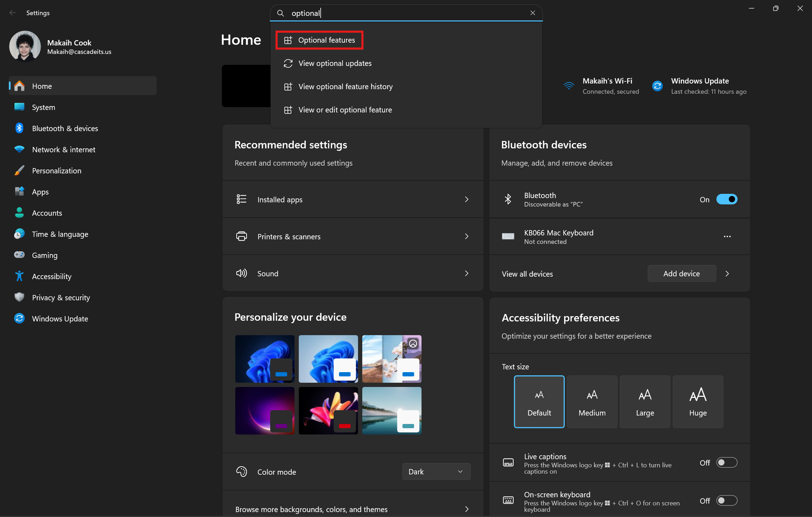Clear the search box with X
This screenshot has width=812, height=517.
(533, 13)
